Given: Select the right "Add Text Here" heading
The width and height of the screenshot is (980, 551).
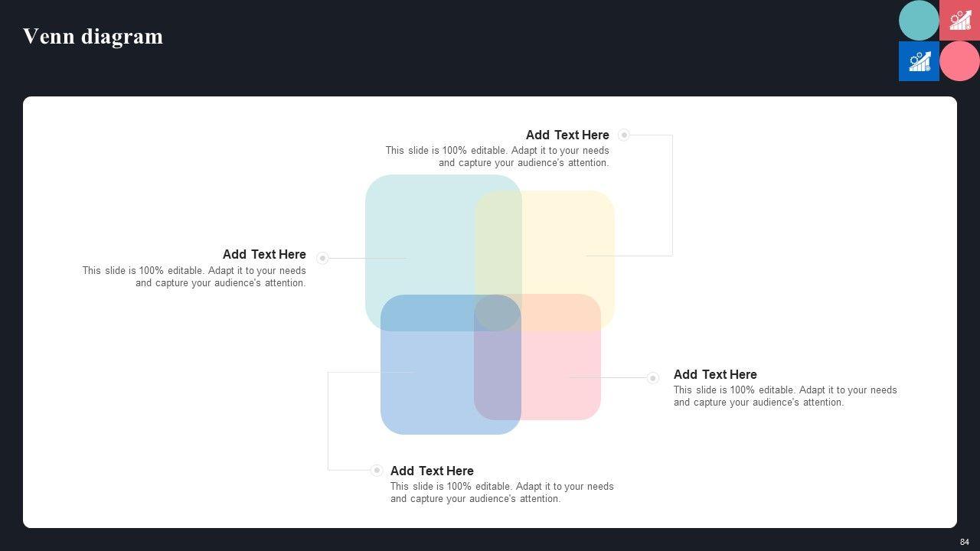Looking at the screenshot, I should 715,375.
